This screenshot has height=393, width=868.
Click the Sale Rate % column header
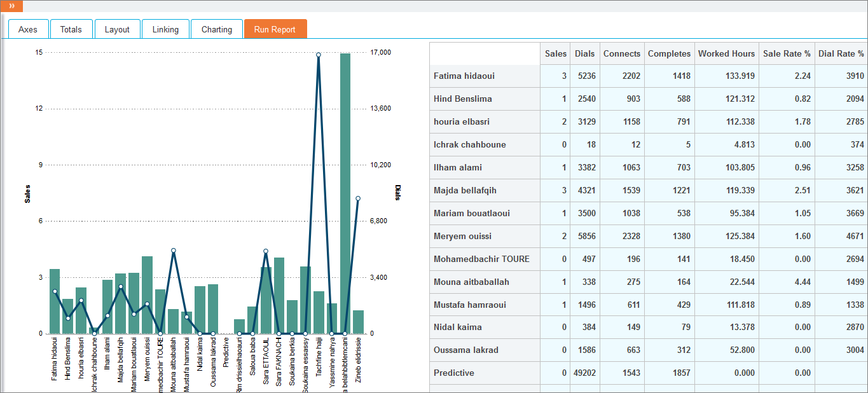(787, 53)
